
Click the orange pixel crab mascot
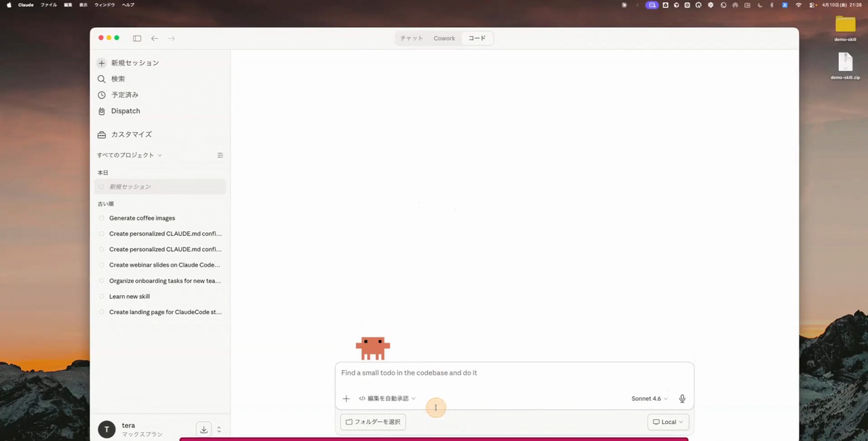373,348
